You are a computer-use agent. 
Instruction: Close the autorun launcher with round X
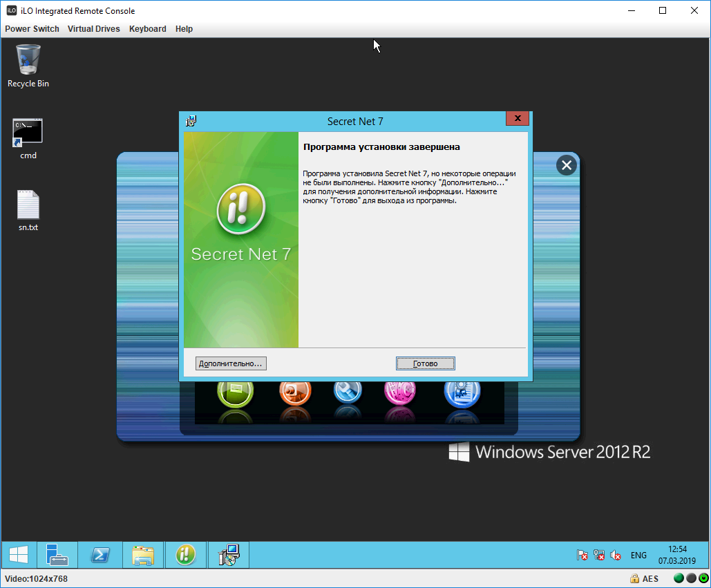coord(567,165)
